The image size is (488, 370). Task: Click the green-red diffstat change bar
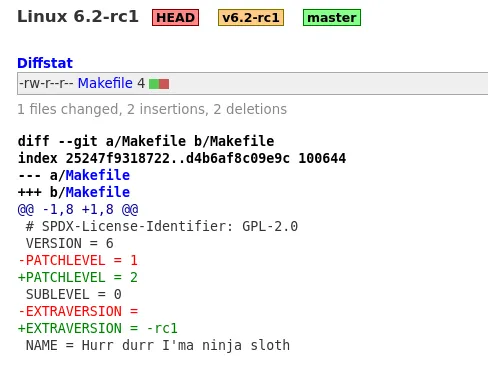(x=159, y=84)
